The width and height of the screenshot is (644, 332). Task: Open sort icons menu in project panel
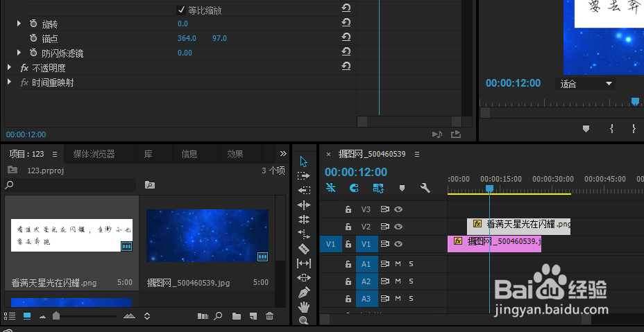pyautogui.click(x=147, y=316)
